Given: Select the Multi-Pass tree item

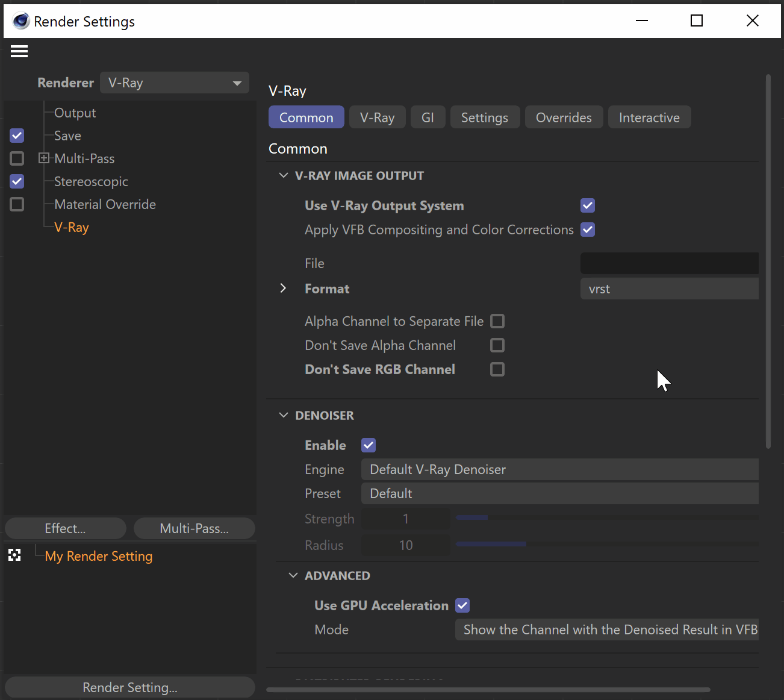Looking at the screenshot, I should click(84, 158).
